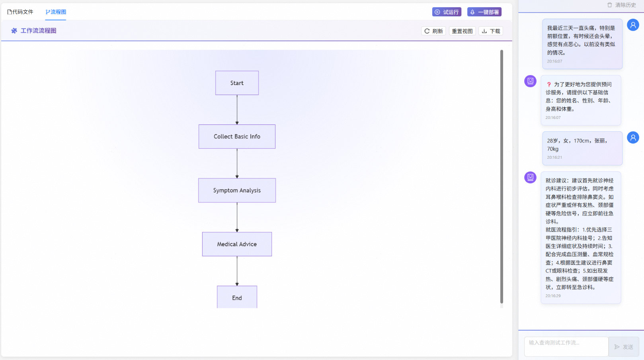
Task: Click the workflow puzzle icon beside 工作流流程图
Action: [x=14, y=31]
